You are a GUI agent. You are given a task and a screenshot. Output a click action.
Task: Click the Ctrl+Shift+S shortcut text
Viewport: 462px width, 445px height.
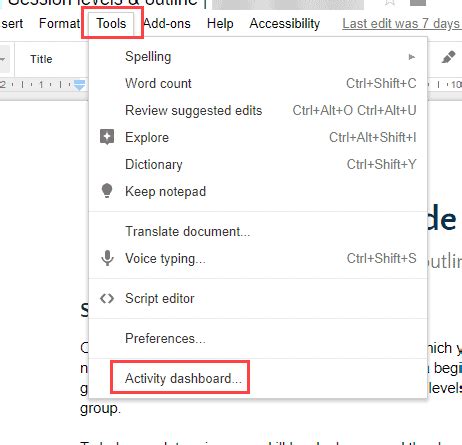382,258
